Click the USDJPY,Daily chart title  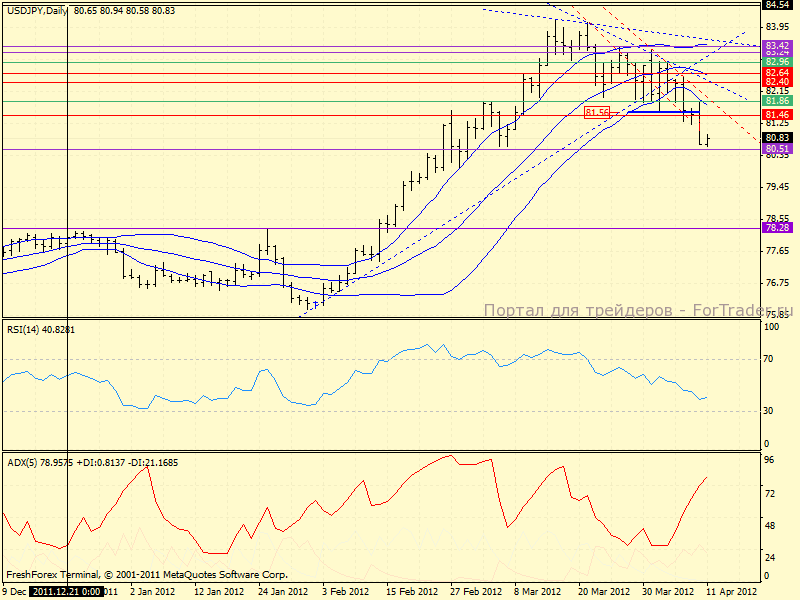(37, 9)
